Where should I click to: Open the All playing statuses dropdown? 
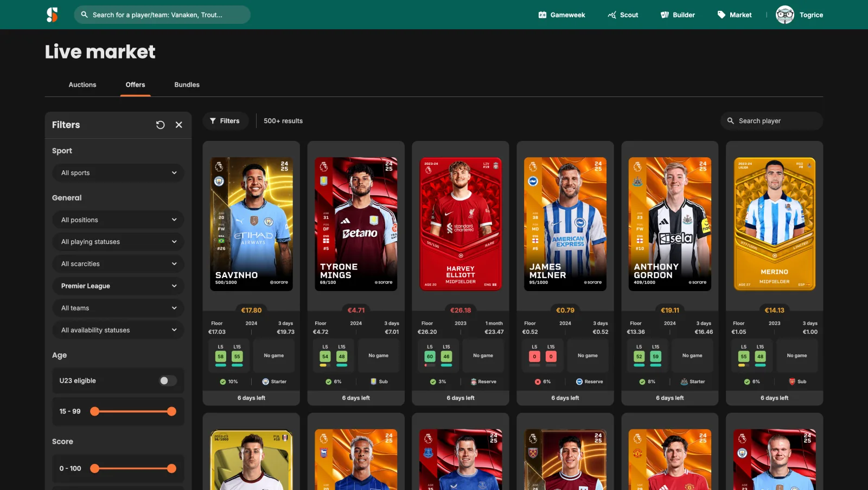point(118,242)
